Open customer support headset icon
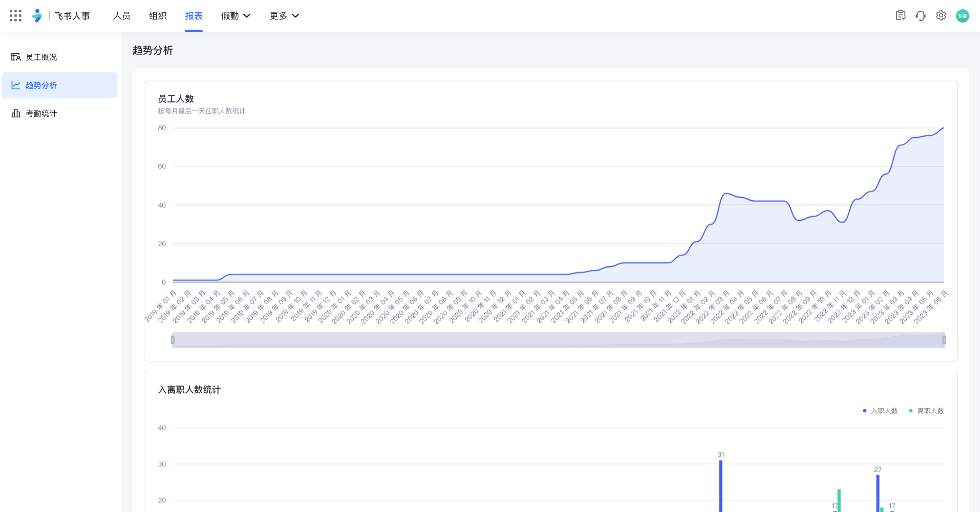 pos(921,16)
